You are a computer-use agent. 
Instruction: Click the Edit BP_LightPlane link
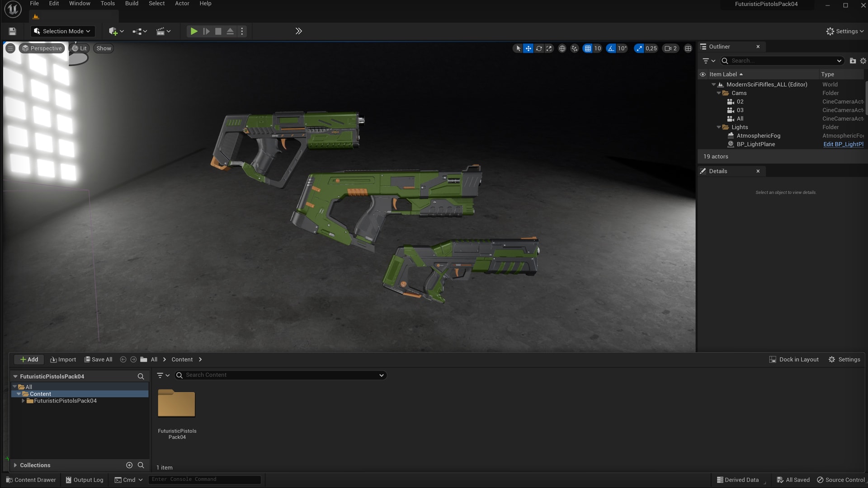coord(843,144)
